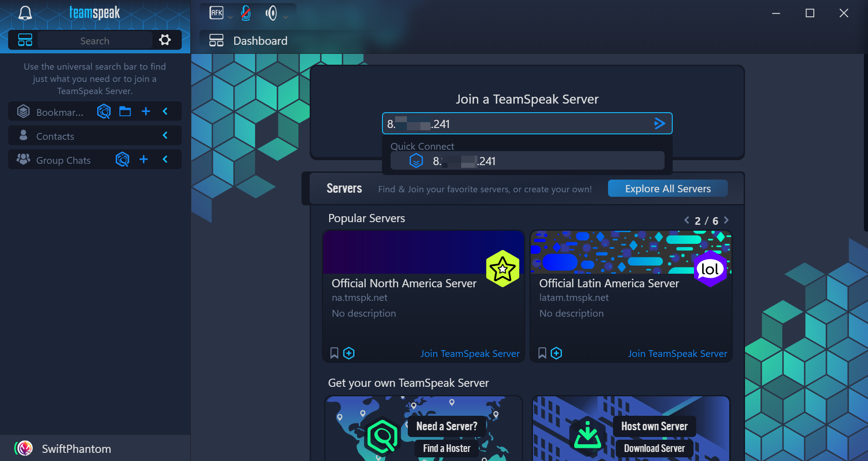
Task: Select the Quick Connect suggestion entry
Action: point(527,161)
